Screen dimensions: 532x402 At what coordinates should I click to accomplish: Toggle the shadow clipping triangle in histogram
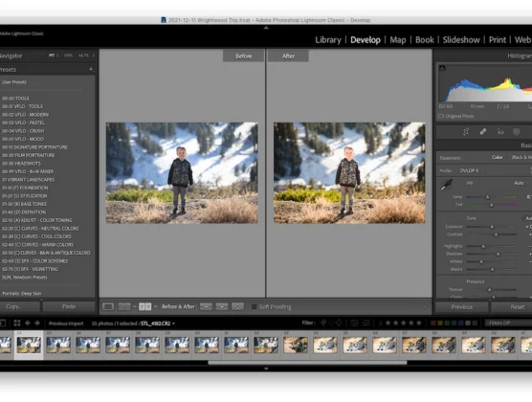[442, 68]
